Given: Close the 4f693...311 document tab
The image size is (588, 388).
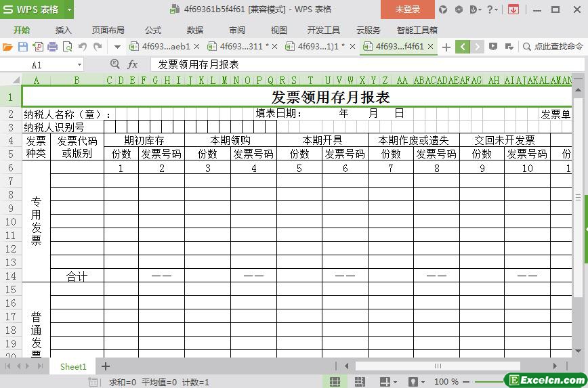Looking at the screenshot, I should (x=275, y=47).
